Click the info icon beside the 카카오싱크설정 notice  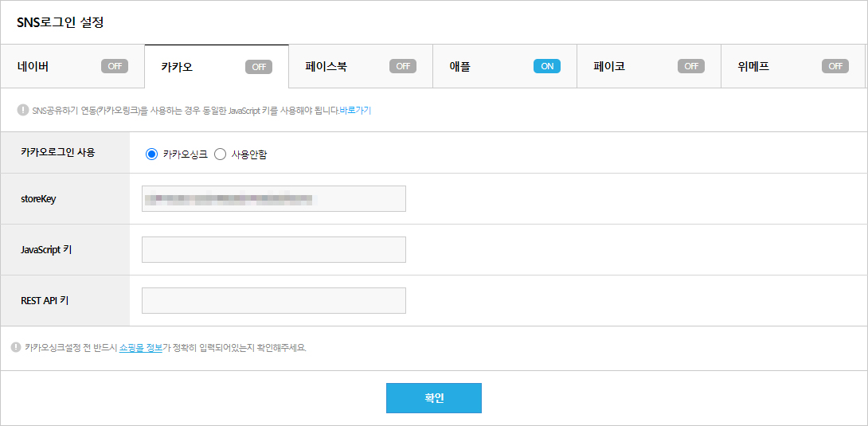pos(16,347)
